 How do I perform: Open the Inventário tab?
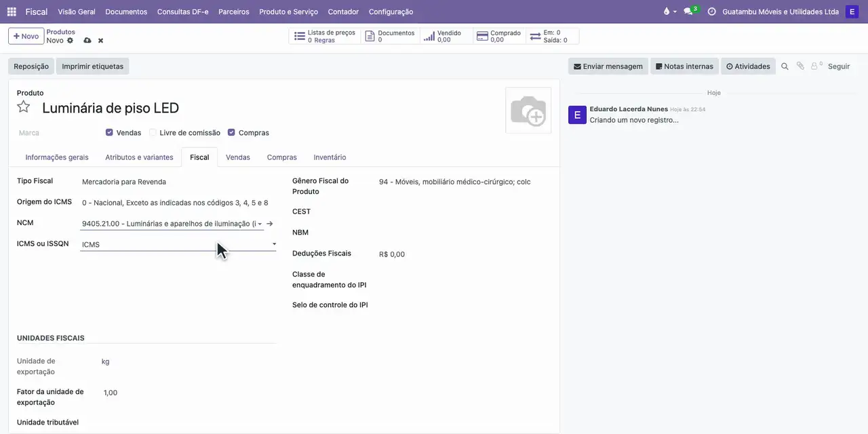(330, 157)
